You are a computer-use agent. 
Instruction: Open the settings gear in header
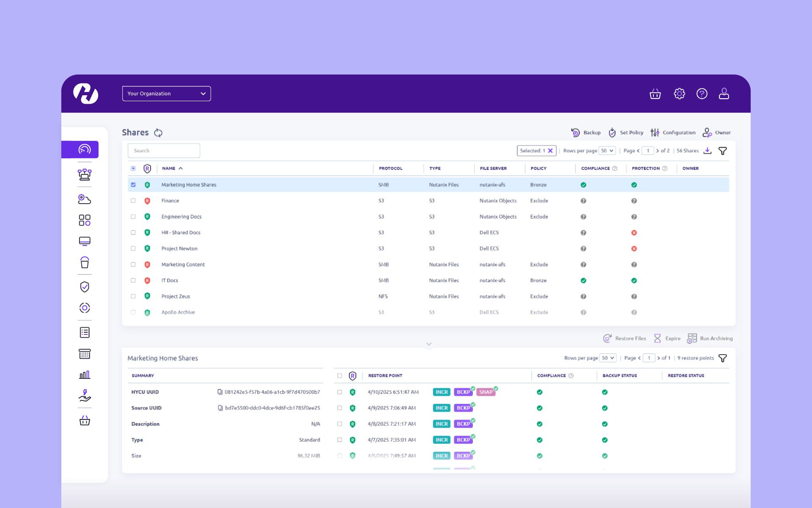[679, 94]
